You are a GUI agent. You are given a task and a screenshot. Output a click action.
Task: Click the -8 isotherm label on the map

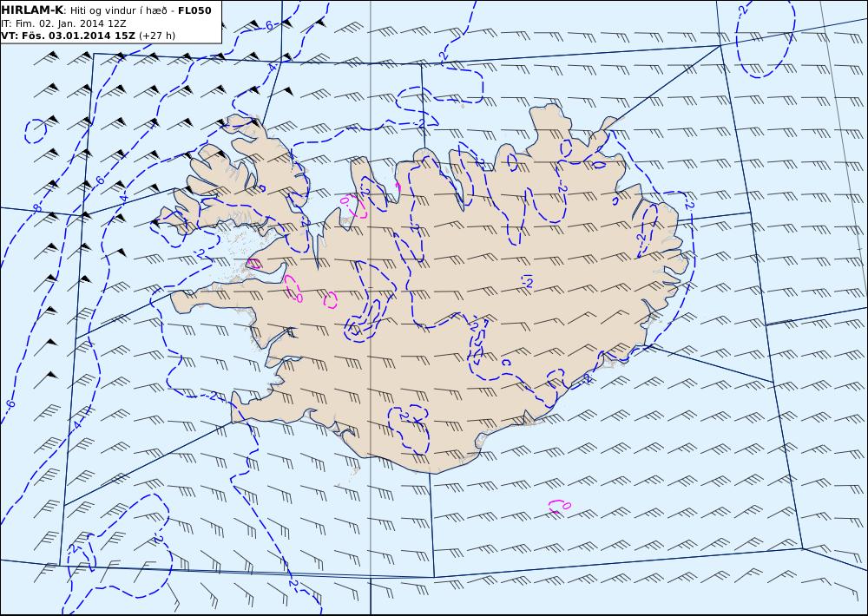[36, 208]
